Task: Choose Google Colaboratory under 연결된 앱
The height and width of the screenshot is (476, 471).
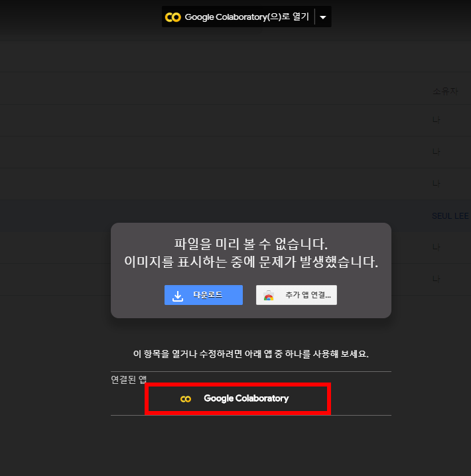Action: coord(237,398)
